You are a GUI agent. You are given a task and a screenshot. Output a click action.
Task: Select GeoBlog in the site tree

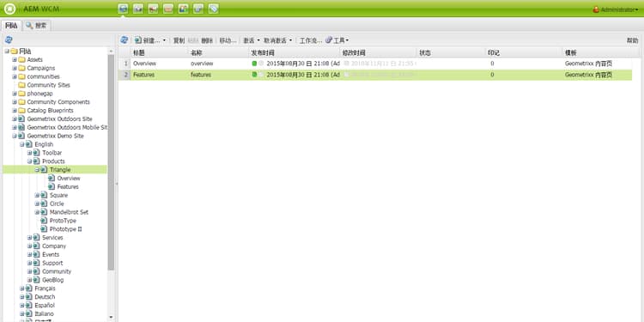(53, 280)
